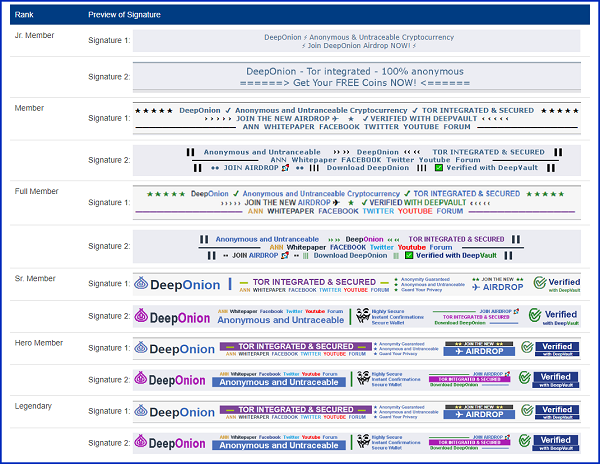The height and width of the screenshot is (464, 600).
Task: Click the blue AIRDROP button in Hero Member Signature 1
Action: pos(479,351)
